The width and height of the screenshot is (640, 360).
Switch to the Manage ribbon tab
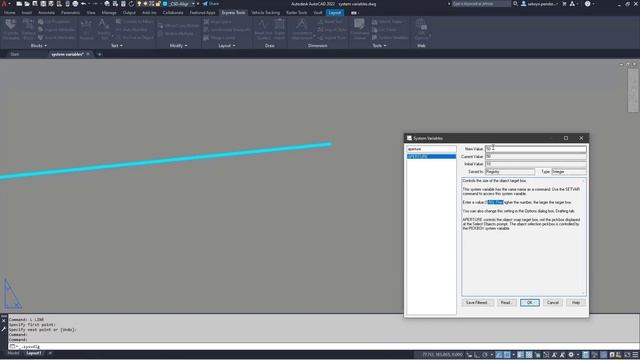(x=109, y=13)
